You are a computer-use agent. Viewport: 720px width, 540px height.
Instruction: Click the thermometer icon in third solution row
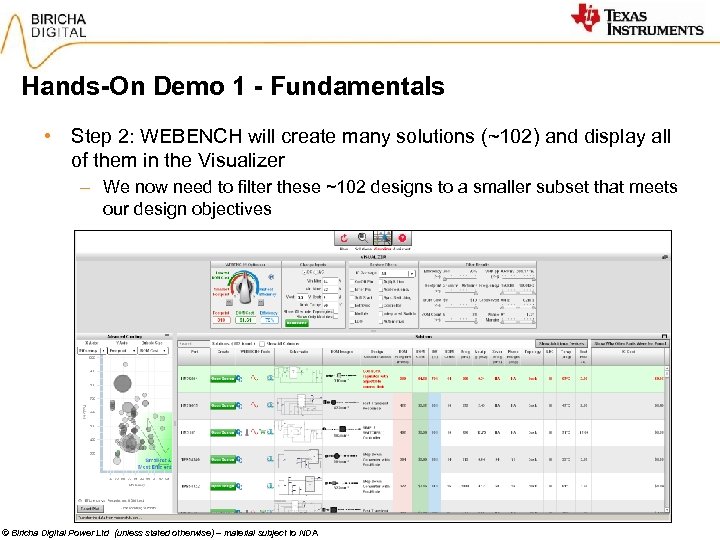[247, 432]
